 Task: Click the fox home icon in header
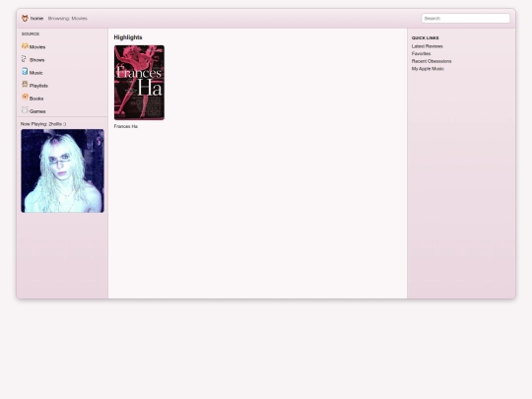[25, 18]
